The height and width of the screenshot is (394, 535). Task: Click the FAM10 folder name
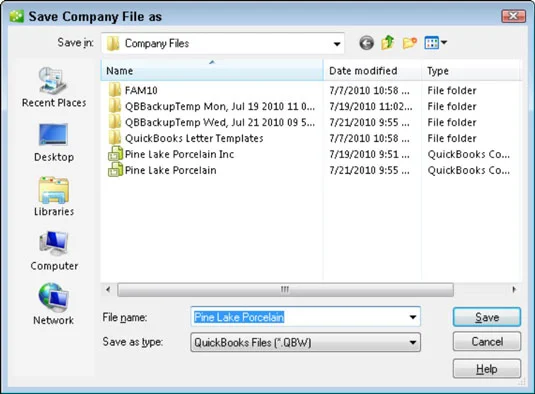141,90
